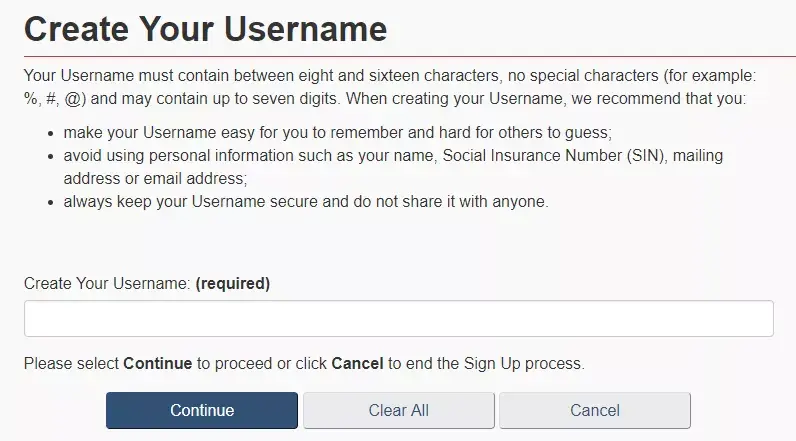Screen dimensions: 796x441
Task: Click the 'Please select' instruction text start
Action: 70,363
